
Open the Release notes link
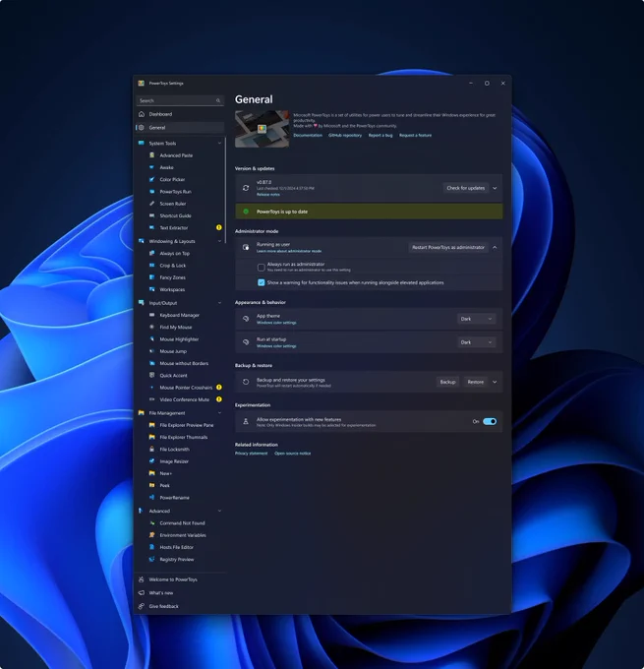pos(268,195)
